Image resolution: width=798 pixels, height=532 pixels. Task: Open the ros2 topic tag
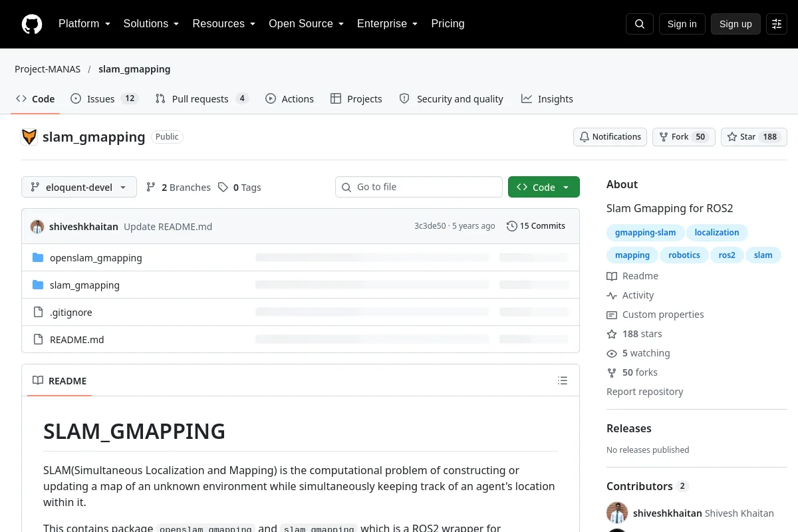click(x=727, y=255)
